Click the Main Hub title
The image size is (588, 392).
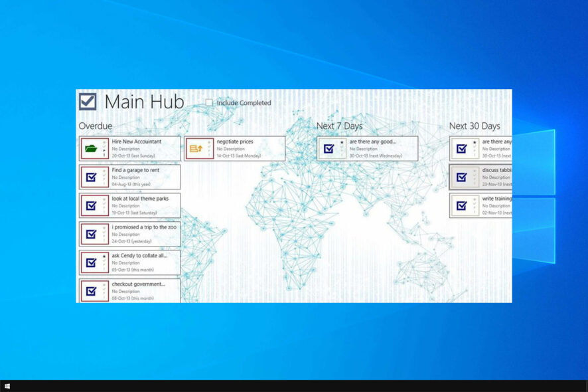pos(145,102)
